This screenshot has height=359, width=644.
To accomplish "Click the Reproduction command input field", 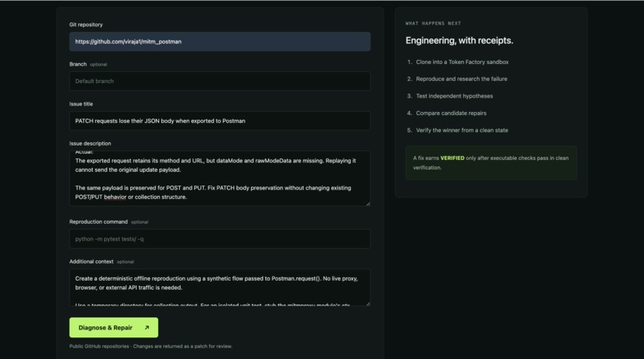I will [x=220, y=239].
